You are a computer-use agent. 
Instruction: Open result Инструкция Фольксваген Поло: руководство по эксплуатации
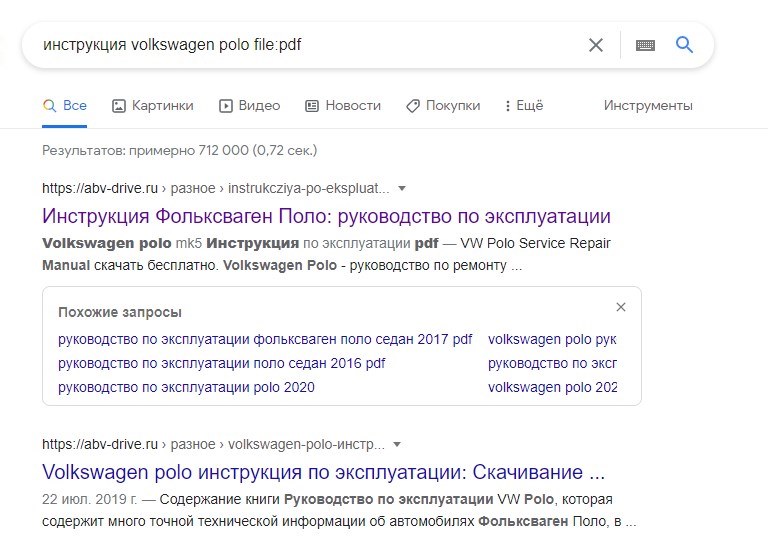[326, 216]
